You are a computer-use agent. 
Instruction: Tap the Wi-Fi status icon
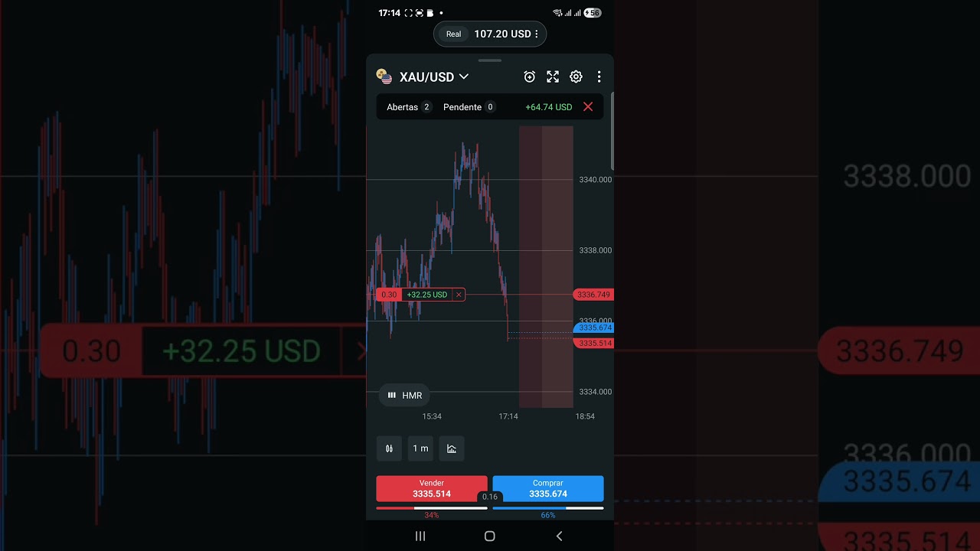pos(557,13)
